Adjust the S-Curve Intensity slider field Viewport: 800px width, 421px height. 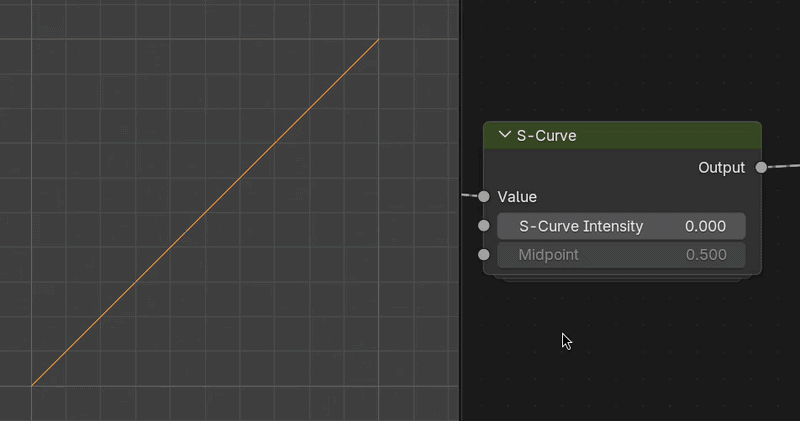pyautogui.click(x=621, y=226)
